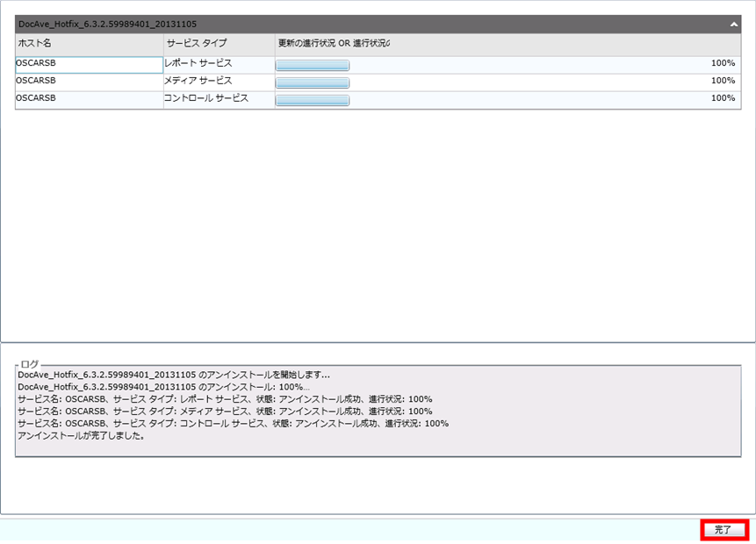The image size is (756, 544).
Task: Click the コントロール サービス cell
Action: pyautogui.click(x=219, y=100)
